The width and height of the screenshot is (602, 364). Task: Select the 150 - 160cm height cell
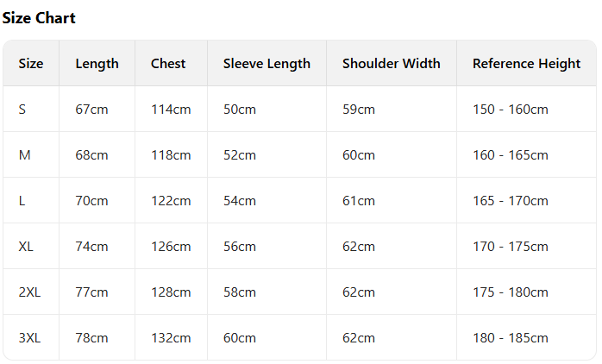coord(510,110)
